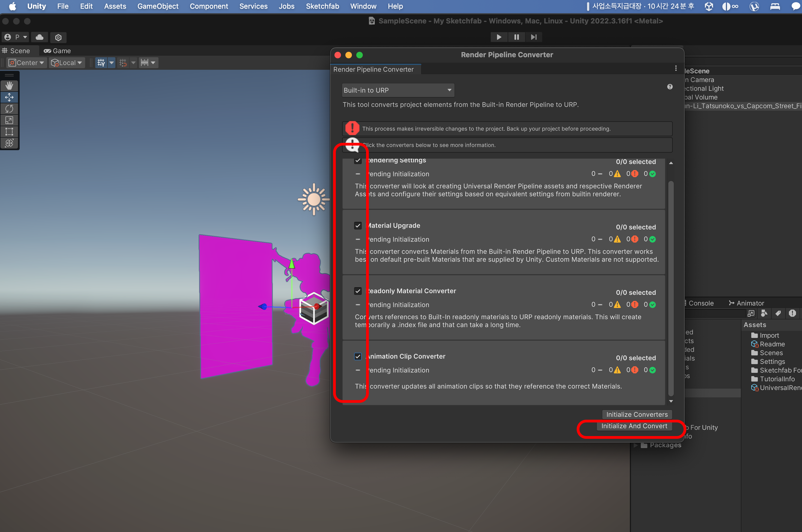Viewport: 802px width, 532px height.
Task: Switch to the Game tab
Action: coord(57,51)
